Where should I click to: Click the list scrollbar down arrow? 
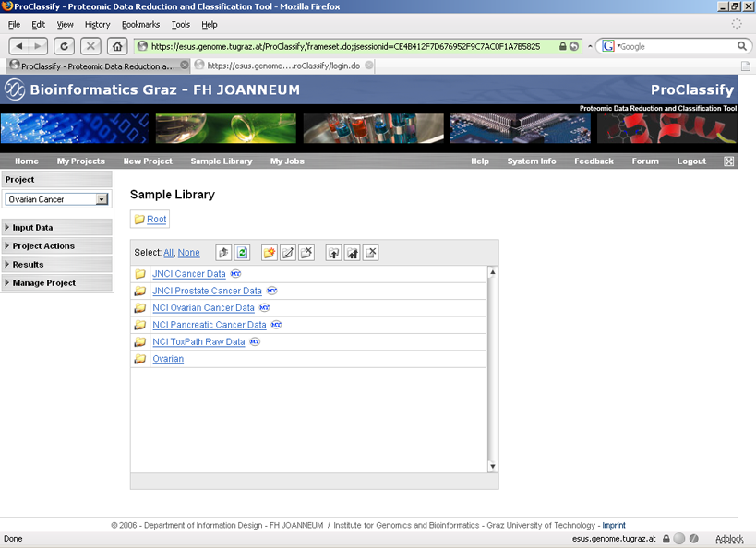coord(492,466)
